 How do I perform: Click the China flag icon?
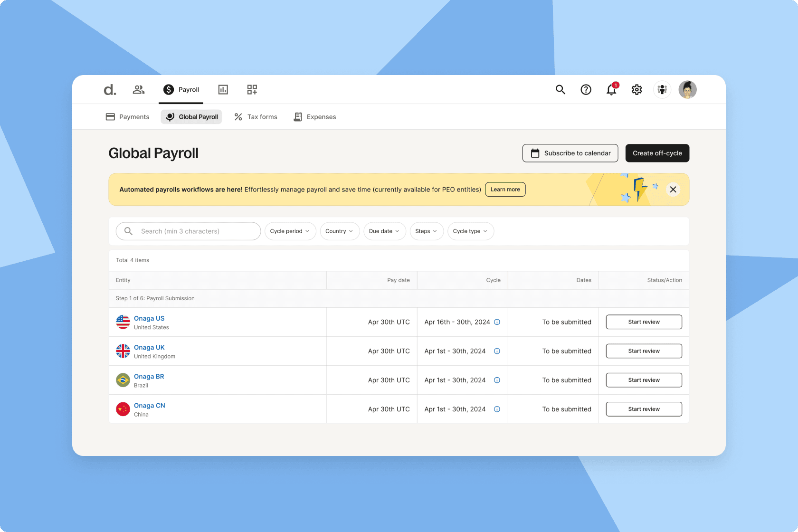coord(123,409)
